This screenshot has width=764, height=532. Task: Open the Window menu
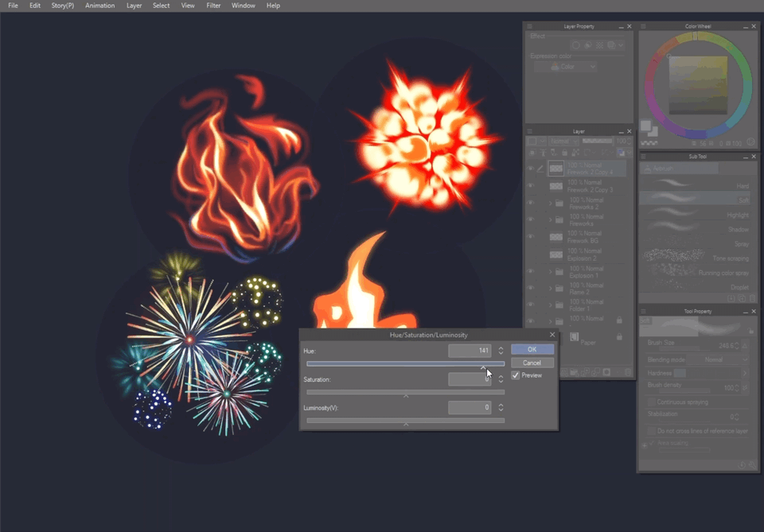244,6
